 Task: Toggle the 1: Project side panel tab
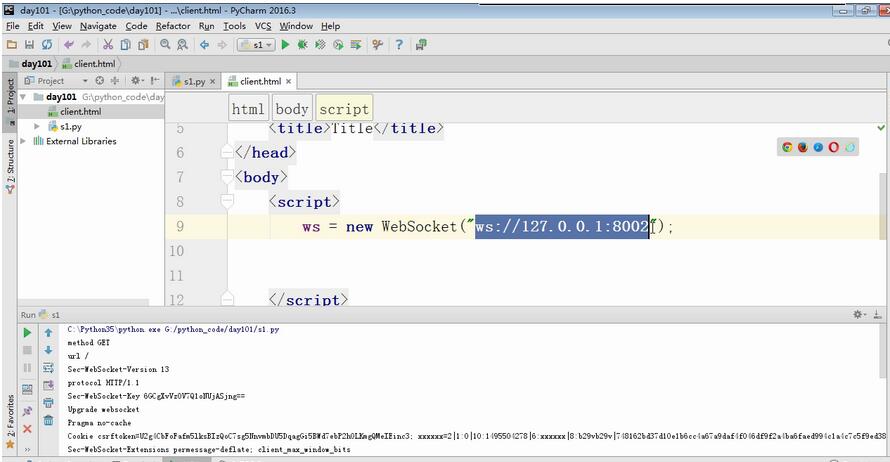pos(10,101)
